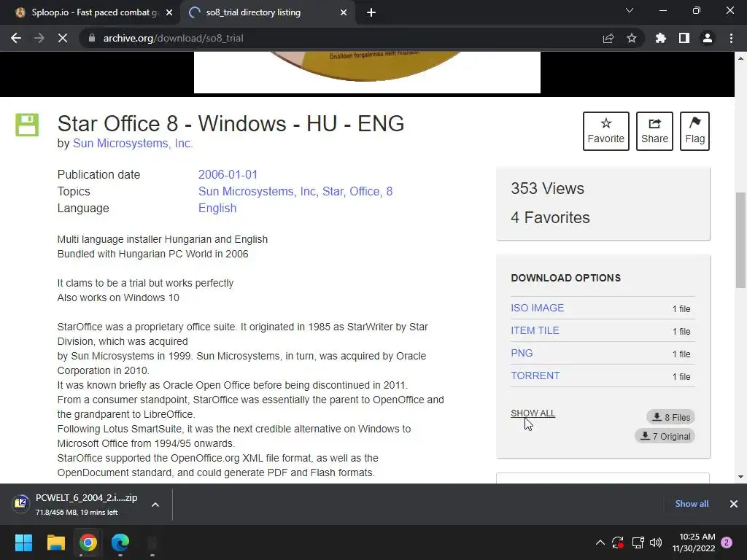View site information lock icon
This screenshot has width=747, height=560.
[x=92, y=38]
